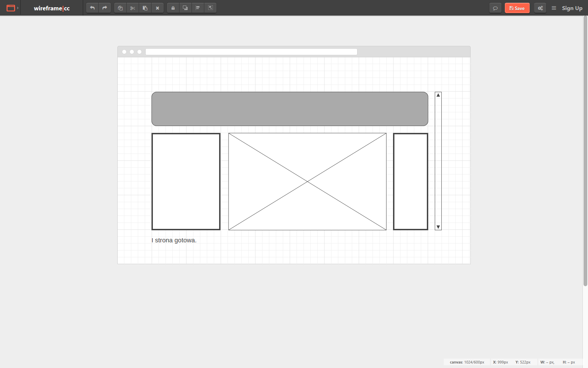Screen dimensions: 588x368
Task: Open text alignment options
Action: (x=198, y=8)
